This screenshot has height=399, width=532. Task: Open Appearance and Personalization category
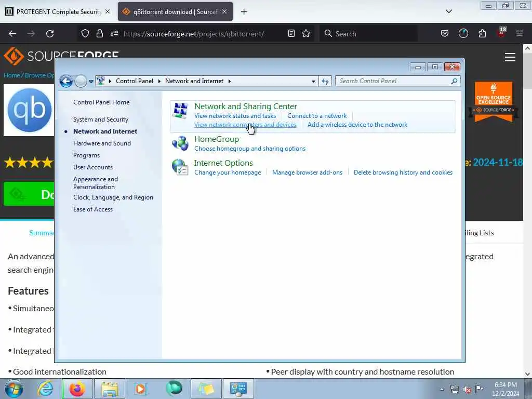[x=96, y=183]
